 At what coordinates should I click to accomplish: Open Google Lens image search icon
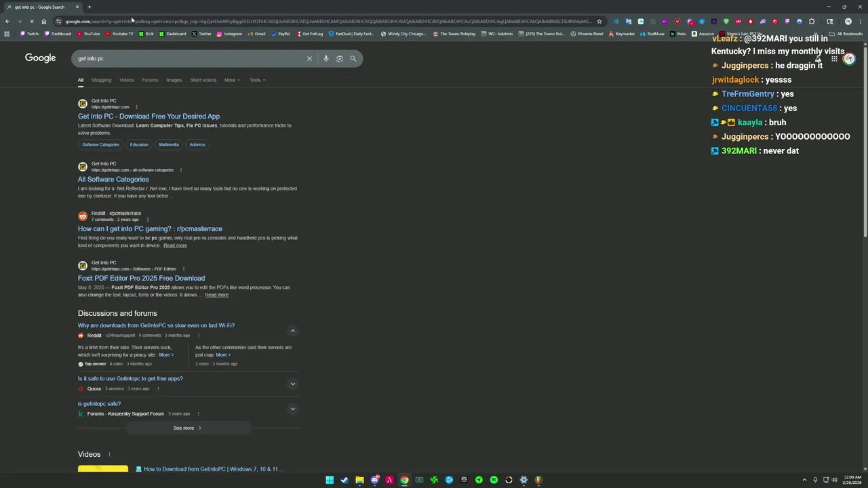[x=340, y=58]
